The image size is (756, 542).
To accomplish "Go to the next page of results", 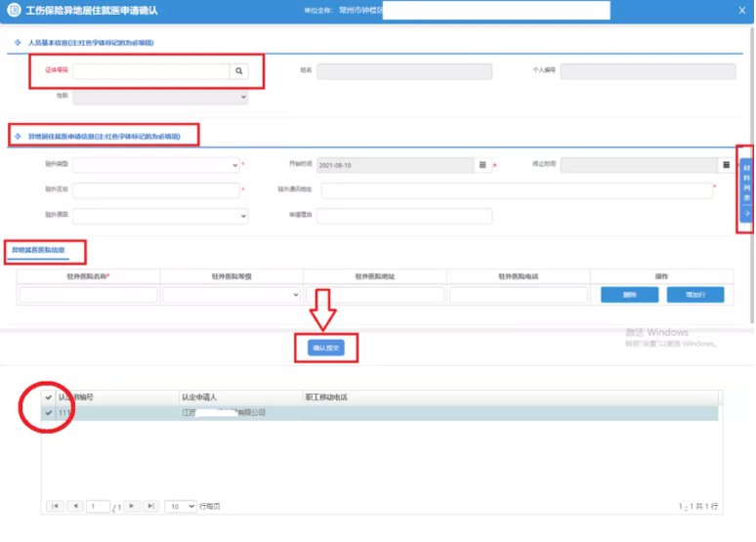I will pyautogui.click(x=130, y=506).
